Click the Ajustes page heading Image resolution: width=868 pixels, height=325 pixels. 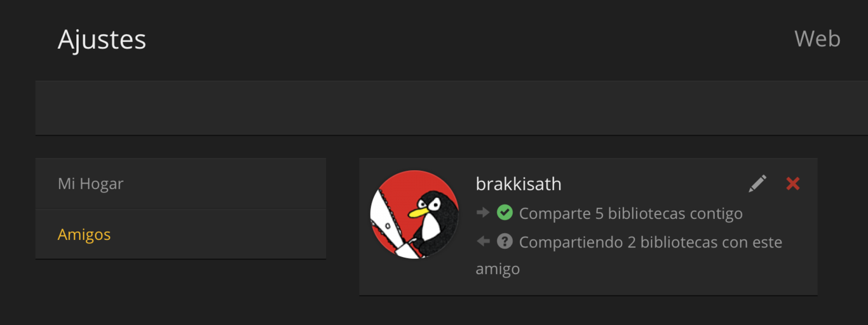(x=102, y=39)
